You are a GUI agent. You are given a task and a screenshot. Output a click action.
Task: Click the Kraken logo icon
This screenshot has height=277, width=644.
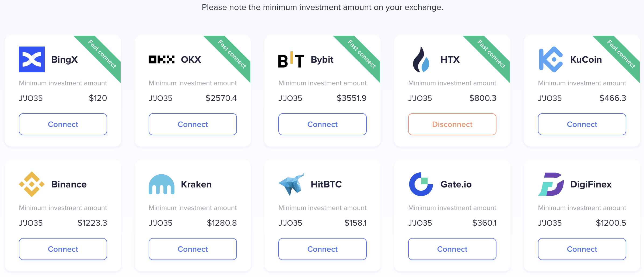point(161,184)
